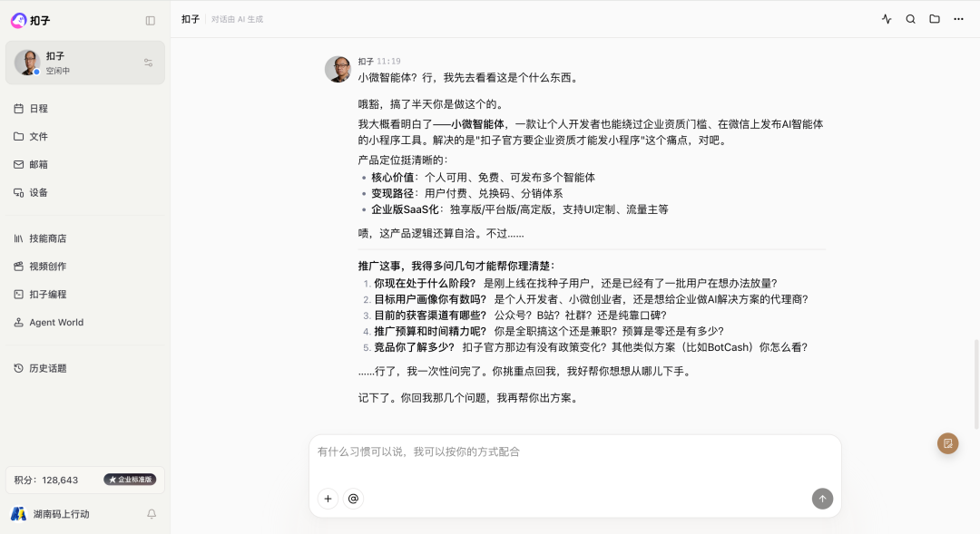Click 对话由 AI 生成 label
980x534 pixels.
point(237,19)
